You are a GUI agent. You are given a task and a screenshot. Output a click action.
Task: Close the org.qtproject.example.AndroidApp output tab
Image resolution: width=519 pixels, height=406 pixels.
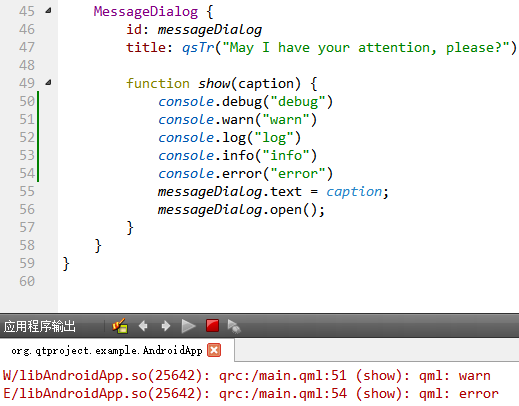pos(214,350)
